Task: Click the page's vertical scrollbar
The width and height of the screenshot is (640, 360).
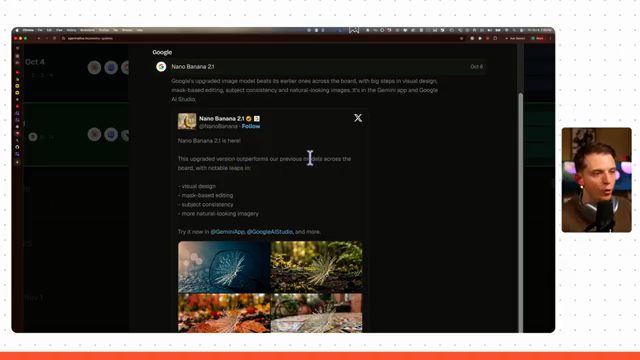Action: point(520,212)
